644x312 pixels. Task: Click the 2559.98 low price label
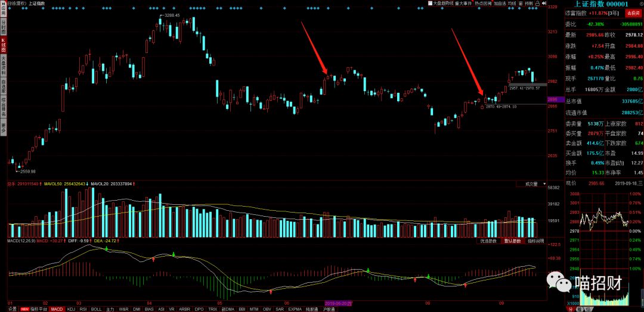pos(27,171)
